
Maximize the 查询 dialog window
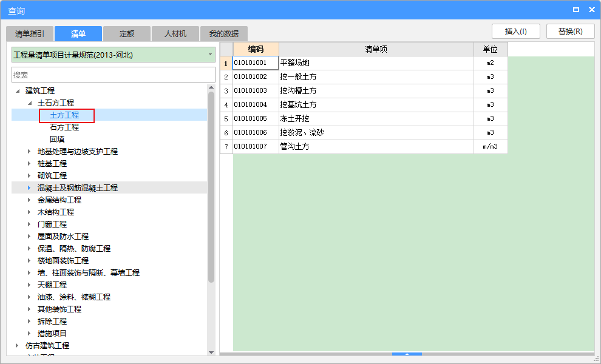tap(576, 10)
